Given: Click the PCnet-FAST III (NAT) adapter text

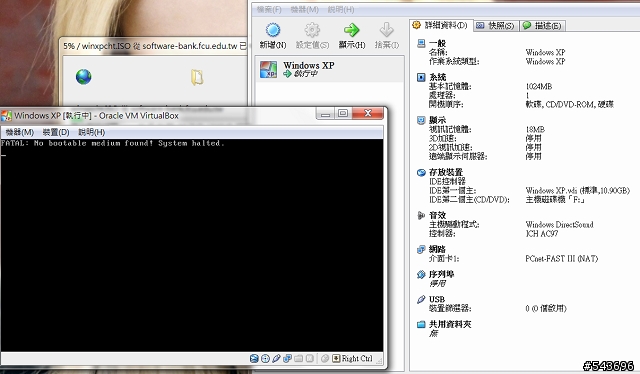Looking at the screenshot, I should pyautogui.click(x=562, y=258).
